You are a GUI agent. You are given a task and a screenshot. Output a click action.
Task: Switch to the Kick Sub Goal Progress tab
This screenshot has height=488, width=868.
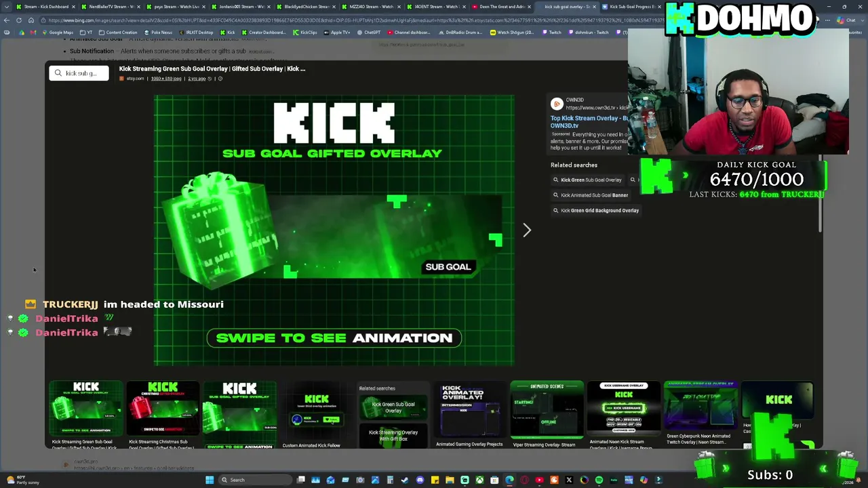pyautogui.click(x=631, y=7)
